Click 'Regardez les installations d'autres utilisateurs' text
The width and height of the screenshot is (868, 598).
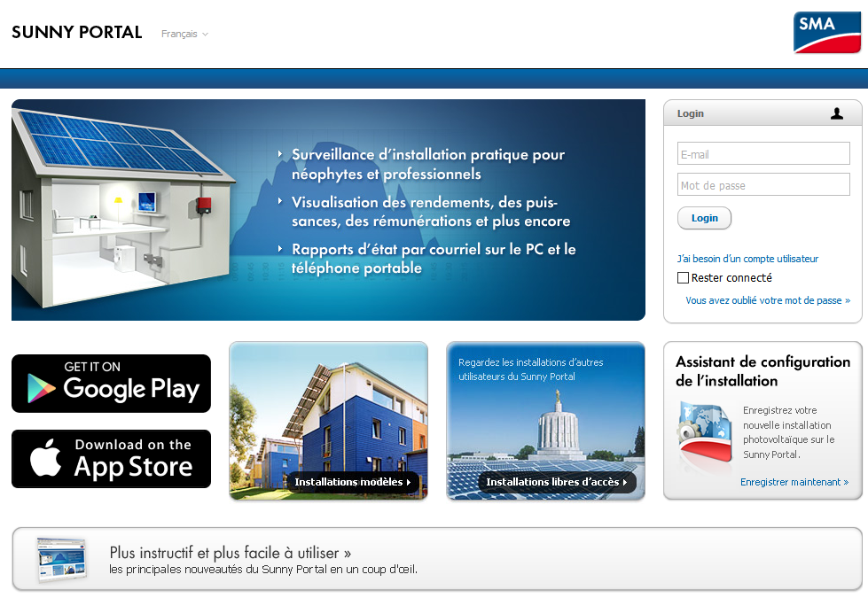point(530,369)
